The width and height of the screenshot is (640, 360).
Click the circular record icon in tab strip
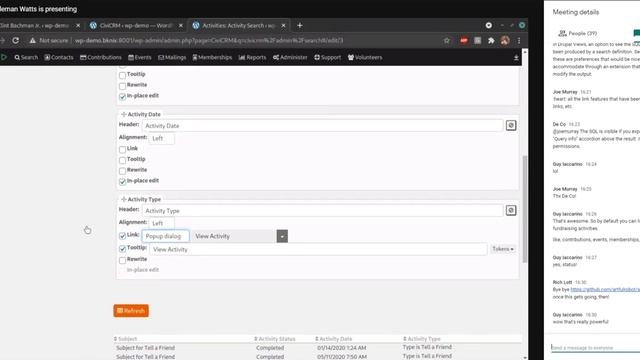coord(489,25)
